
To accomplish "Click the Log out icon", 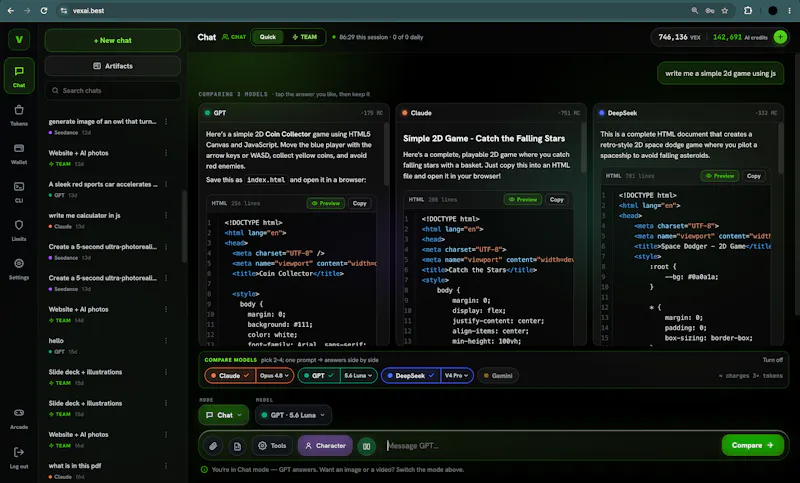I will tap(19, 452).
